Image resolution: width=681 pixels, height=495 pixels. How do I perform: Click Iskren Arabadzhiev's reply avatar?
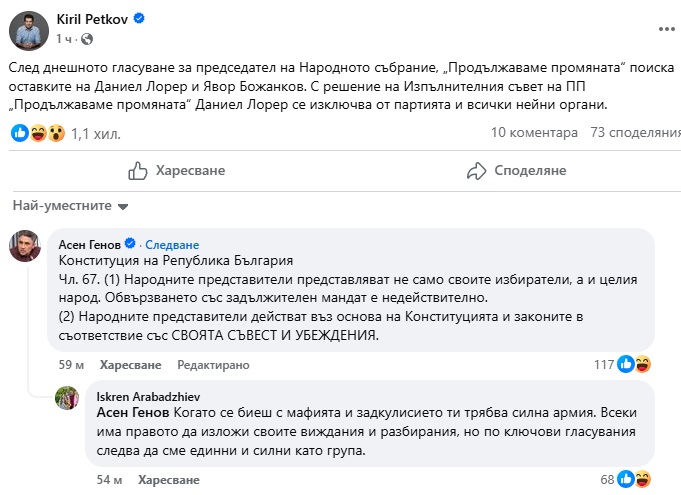point(68,397)
